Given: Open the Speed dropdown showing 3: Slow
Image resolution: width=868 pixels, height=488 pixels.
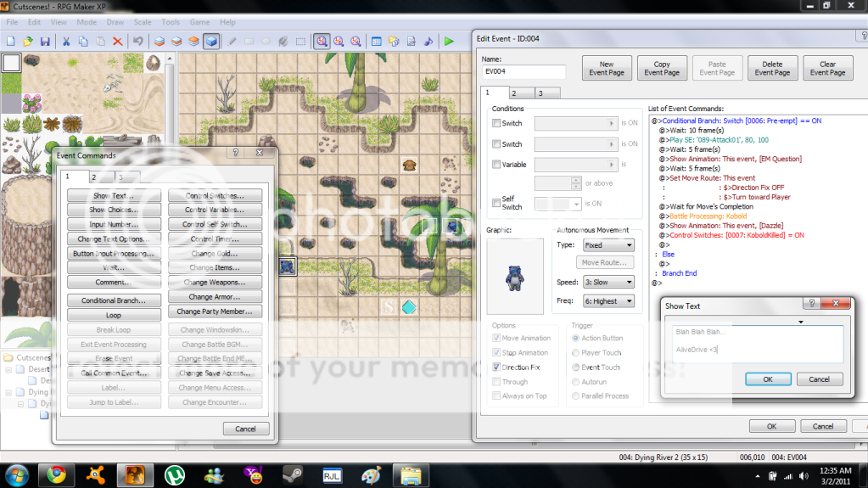Looking at the screenshot, I should (x=608, y=282).
